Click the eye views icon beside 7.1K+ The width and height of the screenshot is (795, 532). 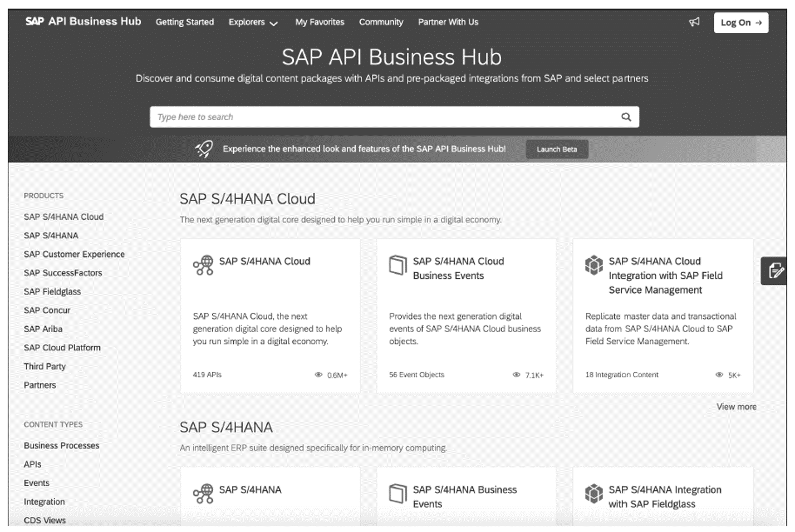[x=517, y=375]
